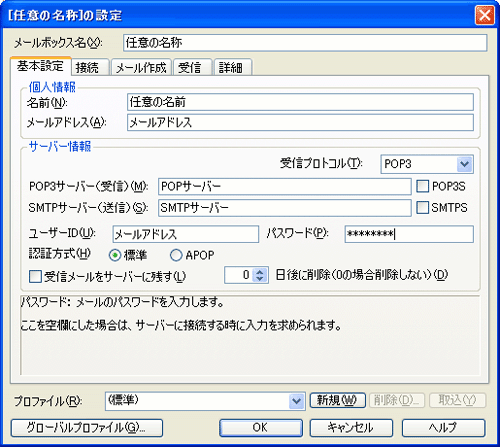Open the 詳細 tab
The width and height of the screenshot is (500, 447).
point(232,67)
